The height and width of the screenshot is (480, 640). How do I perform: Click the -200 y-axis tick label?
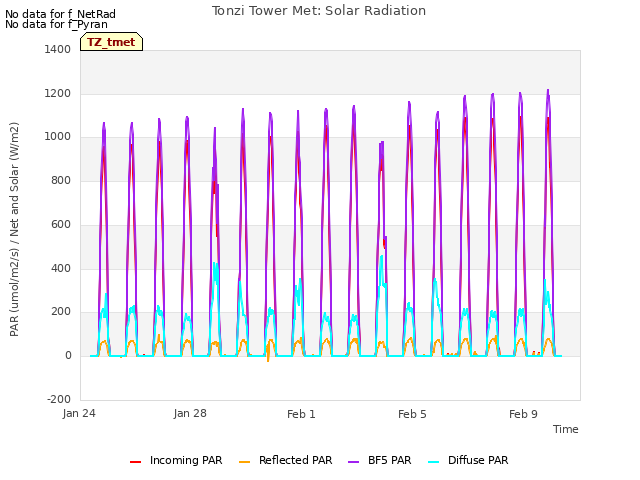pos(59,399)
